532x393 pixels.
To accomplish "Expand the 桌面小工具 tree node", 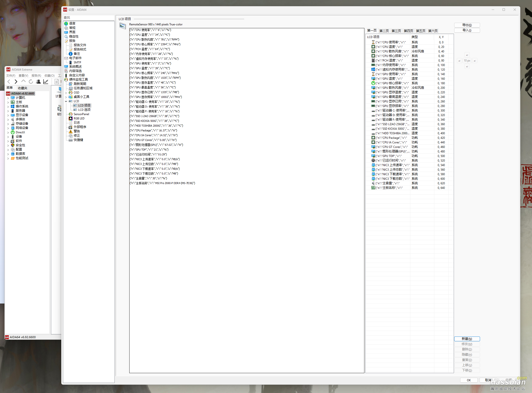I will (66, 97).
